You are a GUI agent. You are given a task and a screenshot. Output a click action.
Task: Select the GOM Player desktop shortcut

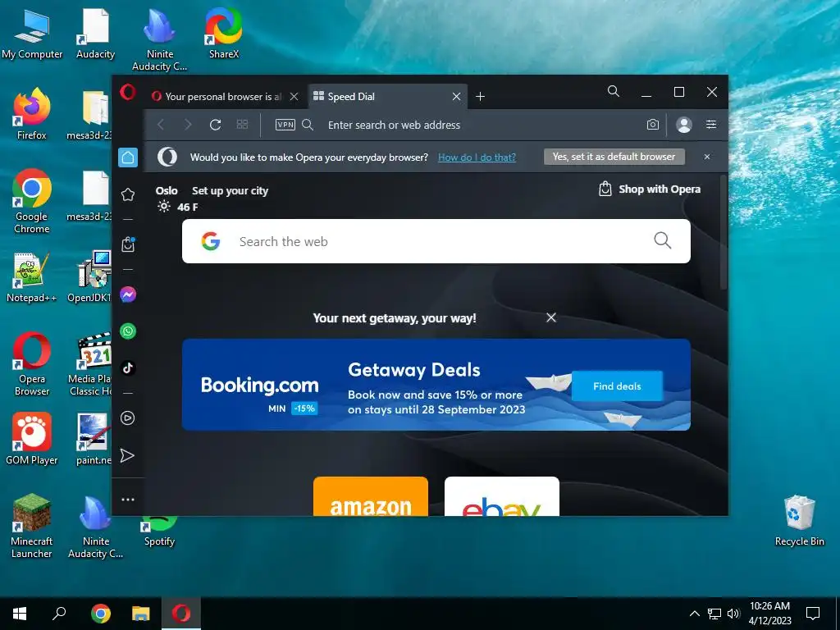pyautogui.click(x=32, y=439)
